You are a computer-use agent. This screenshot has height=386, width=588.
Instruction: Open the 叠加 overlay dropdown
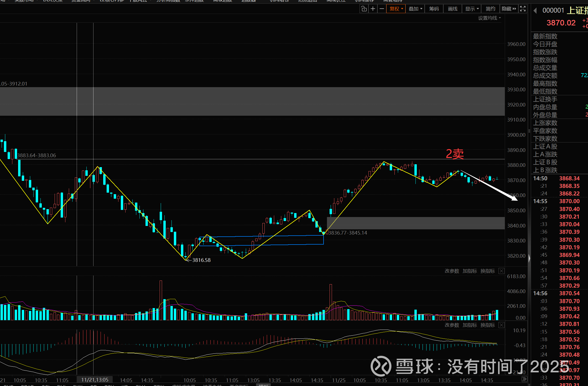415,9
